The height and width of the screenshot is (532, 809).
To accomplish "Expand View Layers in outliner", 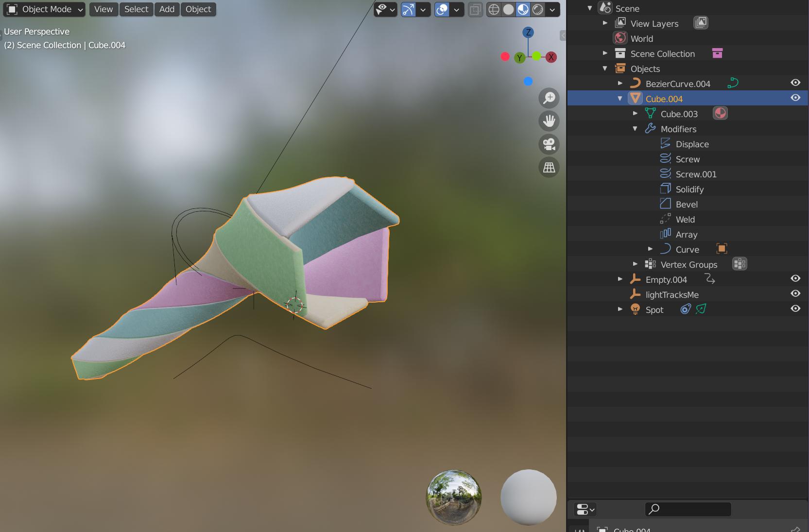I will 605,23.
